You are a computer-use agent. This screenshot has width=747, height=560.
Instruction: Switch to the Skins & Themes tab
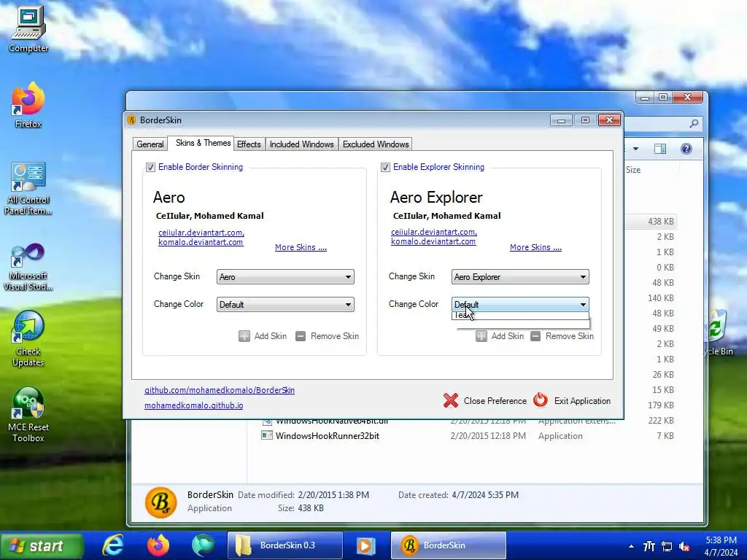pos(203,143)
